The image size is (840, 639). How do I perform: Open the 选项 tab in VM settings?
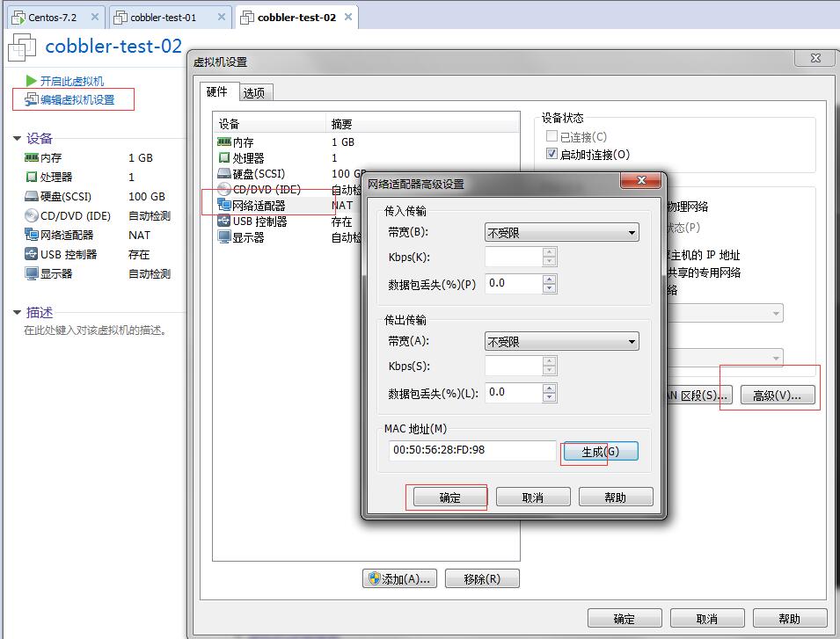click(254, 92)
